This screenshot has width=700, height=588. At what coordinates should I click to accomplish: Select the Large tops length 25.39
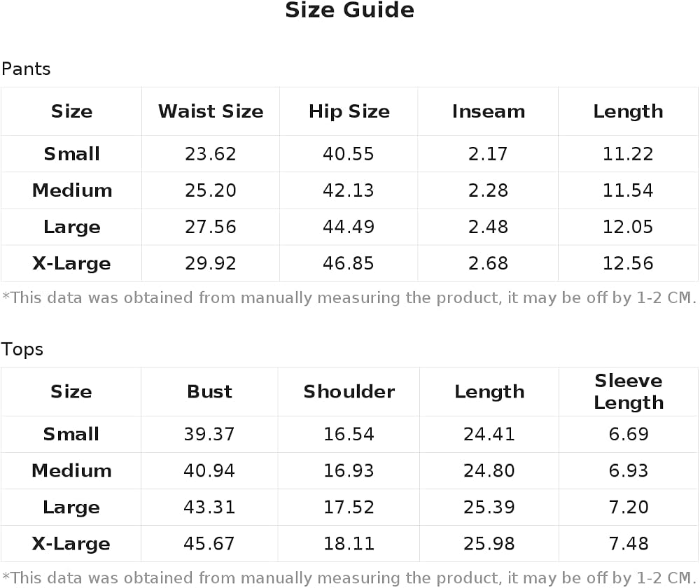489,507
